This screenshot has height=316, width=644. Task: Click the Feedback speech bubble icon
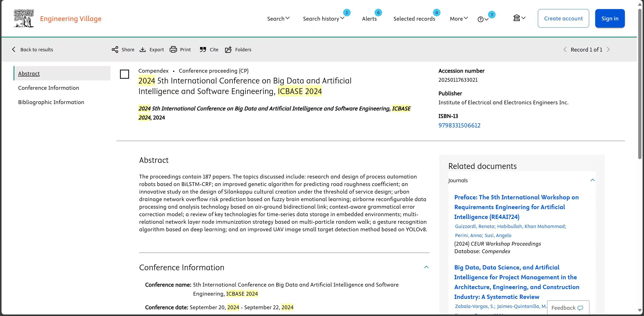580,308
